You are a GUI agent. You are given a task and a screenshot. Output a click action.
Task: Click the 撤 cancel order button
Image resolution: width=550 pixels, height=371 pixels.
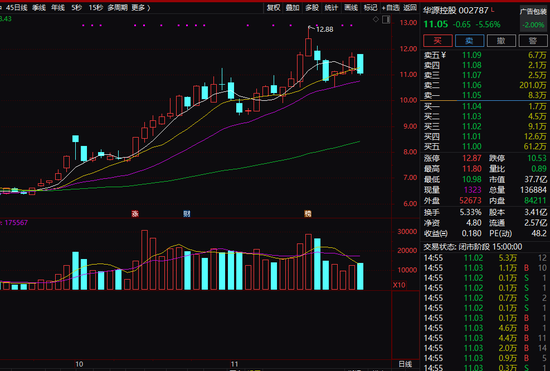click(x=501, y=41)
